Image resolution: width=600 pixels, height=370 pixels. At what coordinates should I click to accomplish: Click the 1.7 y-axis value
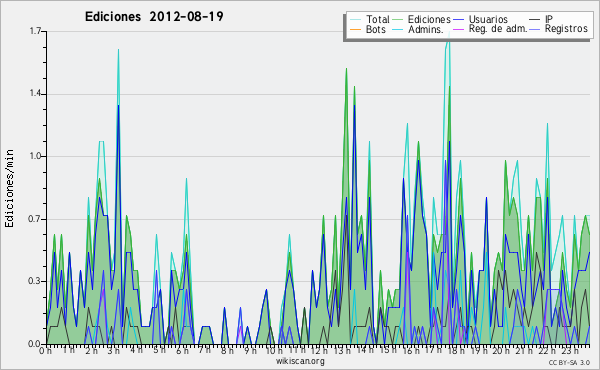35,31
